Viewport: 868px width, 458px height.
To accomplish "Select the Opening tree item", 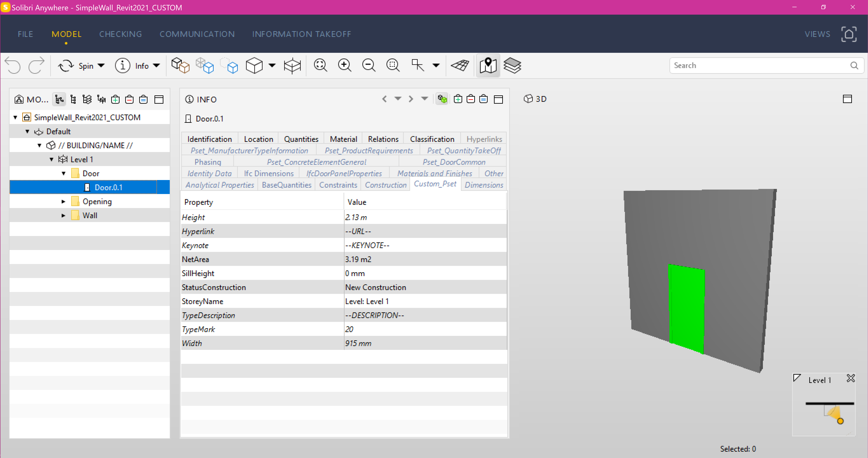I will tap(97, 201).
